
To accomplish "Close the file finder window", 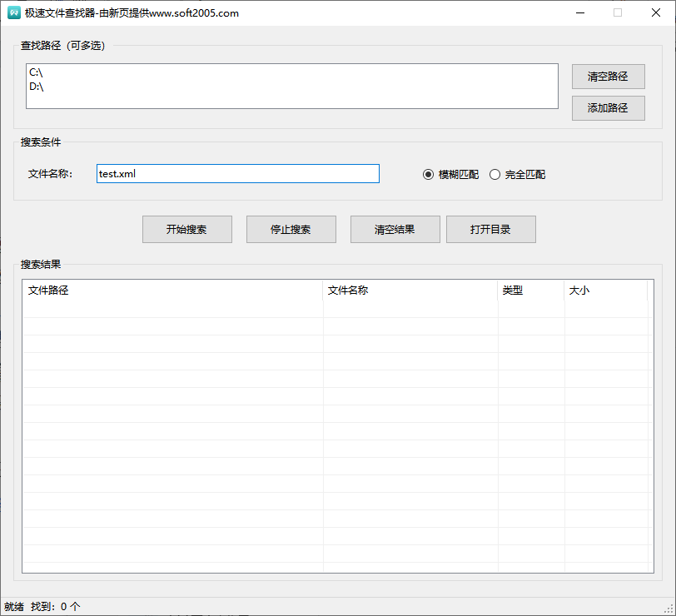I will 655,12.
